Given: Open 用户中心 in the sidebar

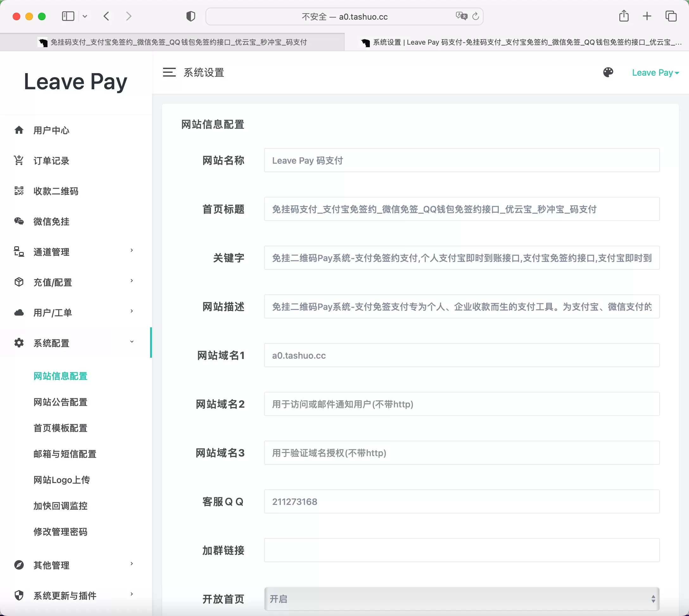Looking at the screenshot, I should click(51, 130).
